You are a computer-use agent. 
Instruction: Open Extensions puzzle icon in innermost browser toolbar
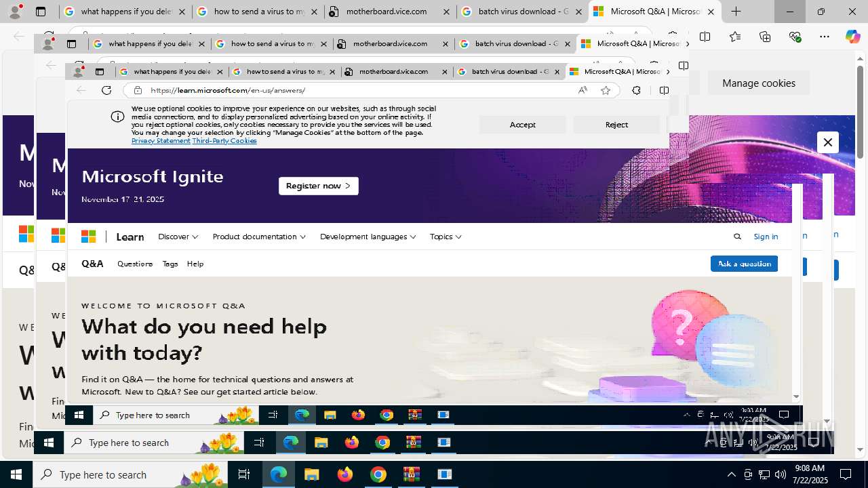click(636, 90)
